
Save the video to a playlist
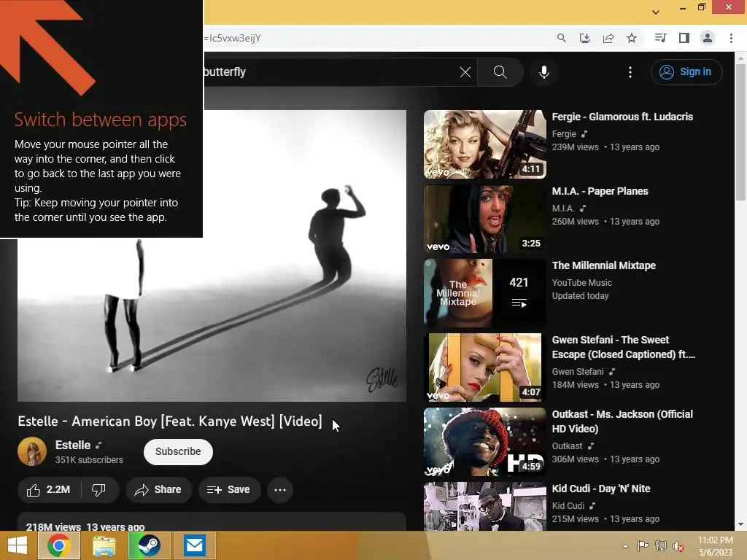229,489
